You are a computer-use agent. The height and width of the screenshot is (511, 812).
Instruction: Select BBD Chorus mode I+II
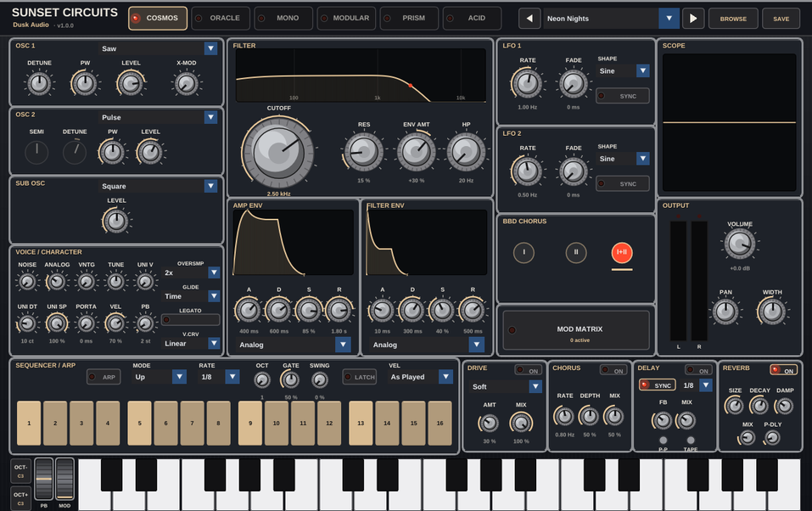(622, 252)
